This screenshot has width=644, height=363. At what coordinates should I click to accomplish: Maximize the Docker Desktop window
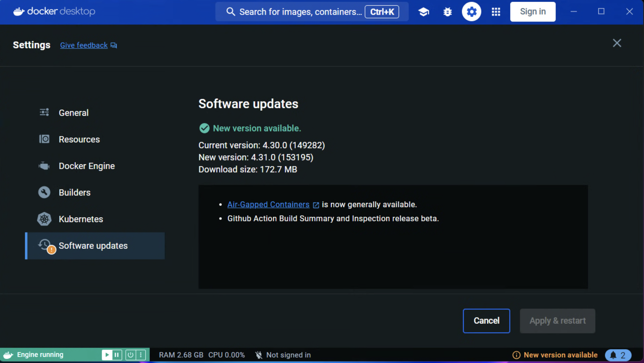tap(601, 12)
